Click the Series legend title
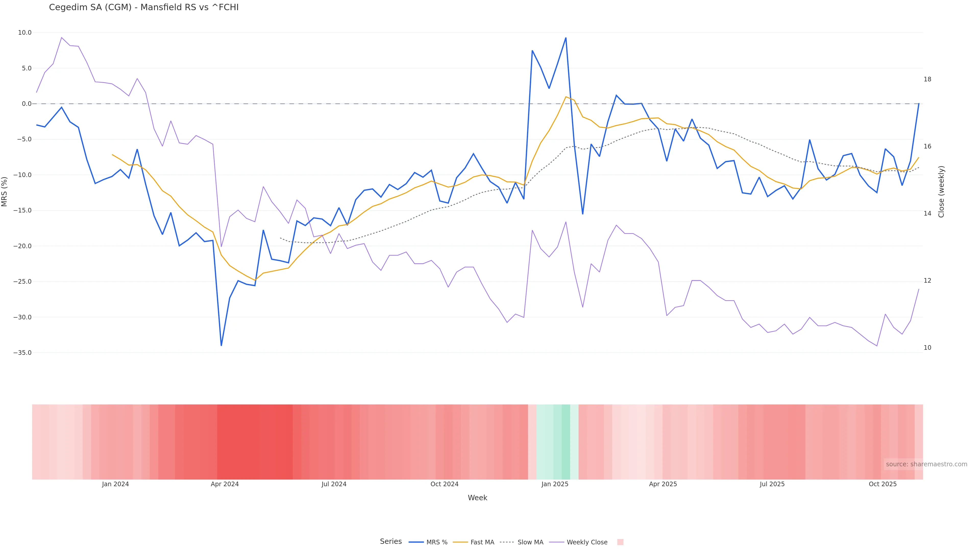Screen dimensions: 980x551 [x=391, y=542]
